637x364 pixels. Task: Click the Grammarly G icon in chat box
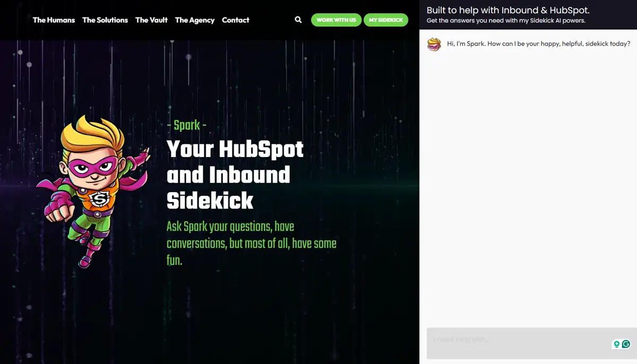(x=626, y=344)
